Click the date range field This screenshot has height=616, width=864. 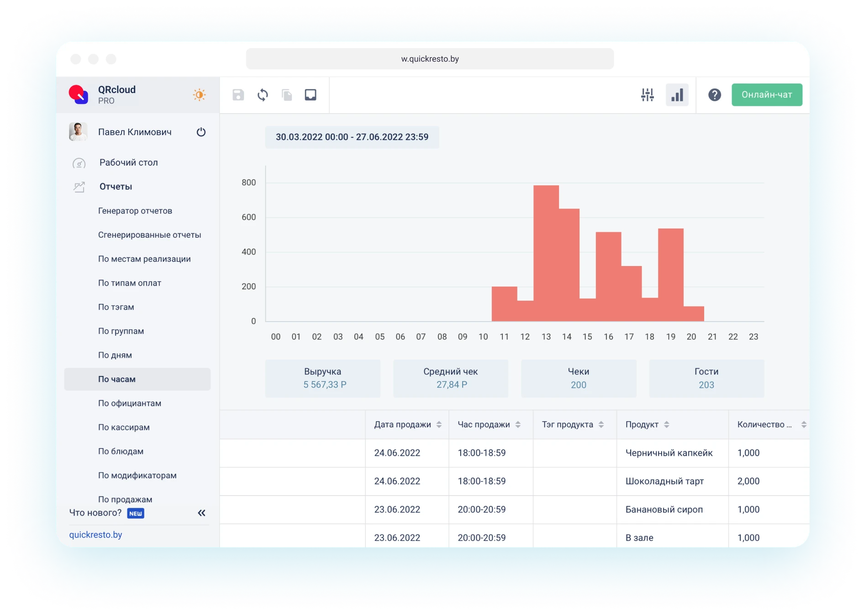[352, 137]
